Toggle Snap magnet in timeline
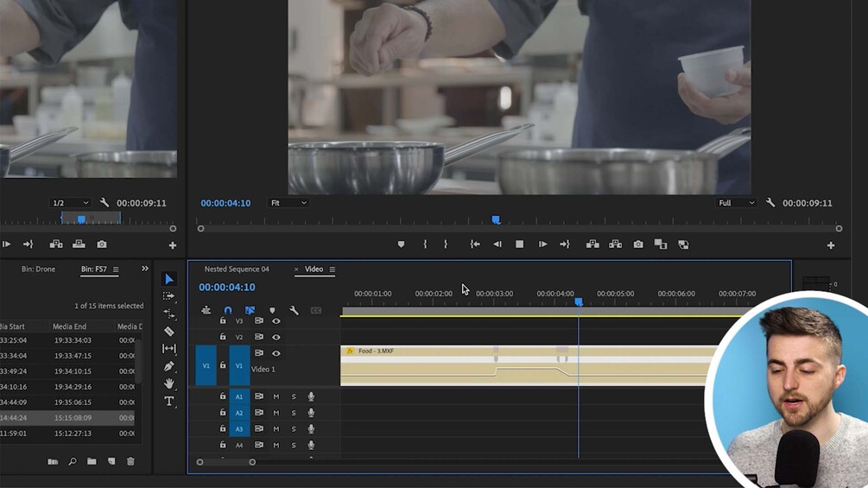Image resolution: width=868 pixels, height=488 pixels. point(227,310)
